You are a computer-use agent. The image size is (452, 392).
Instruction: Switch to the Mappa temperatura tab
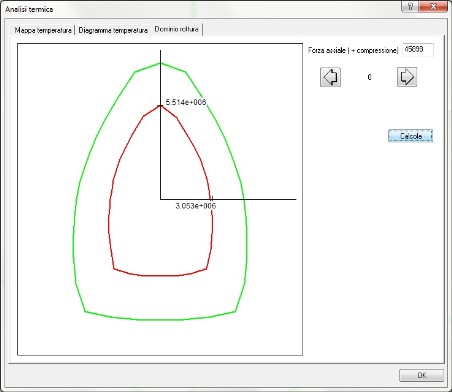43,30
